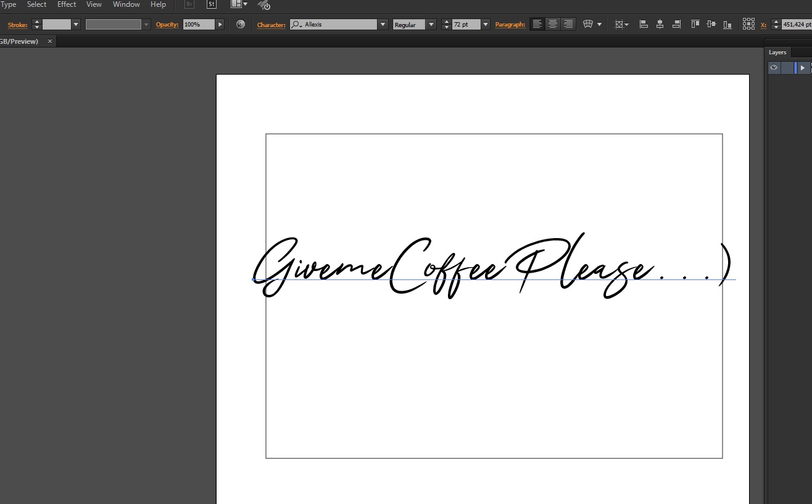This screenshot has width=812, height=504.
Task: Click the Make Envelope warp icon
Action: click(588, 24)
